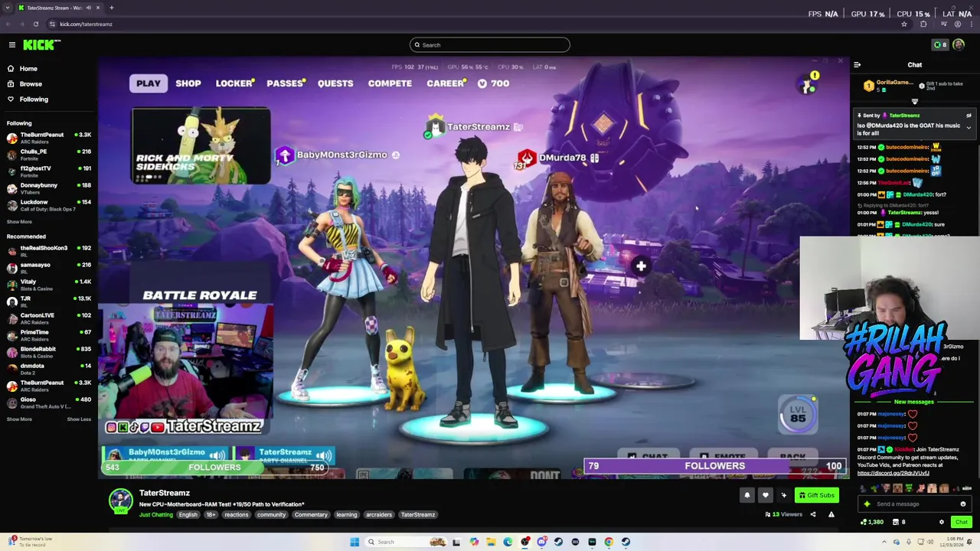Click GorillaGame top gifter entry

(x=887, y=85)
